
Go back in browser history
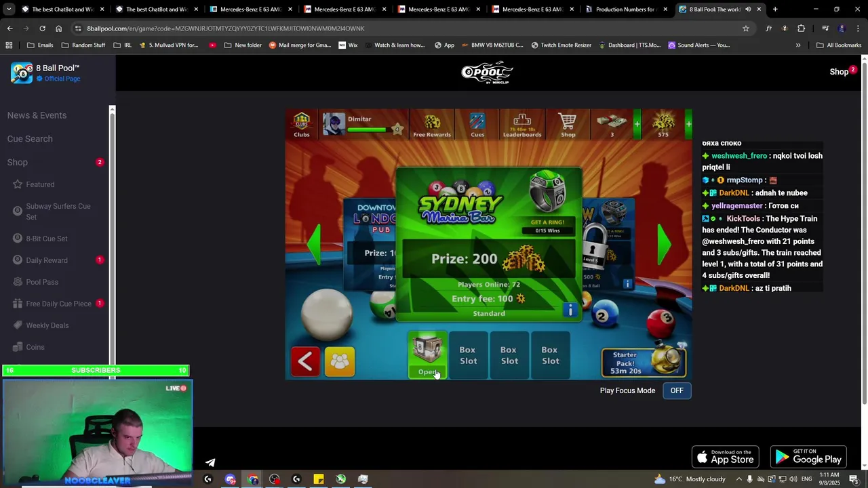pyautogui.click(x=9, y=28)
